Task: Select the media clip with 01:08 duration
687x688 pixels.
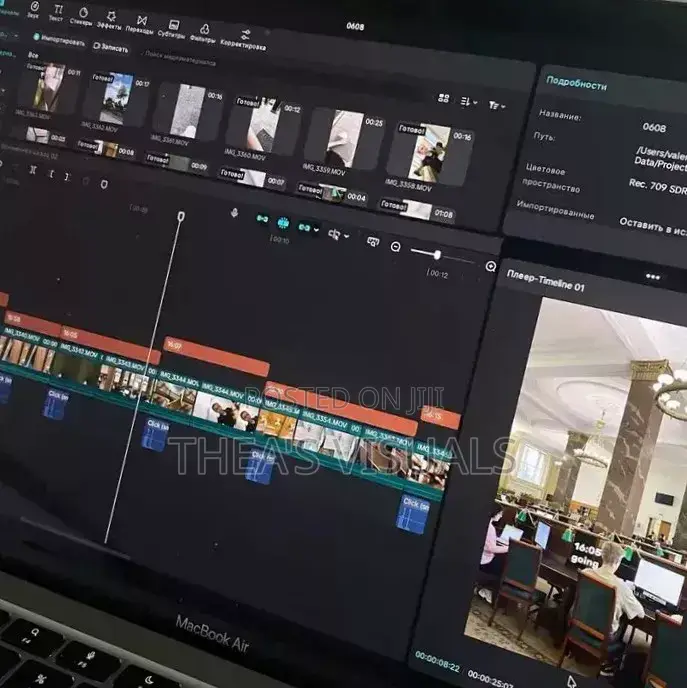Action: click(417, 211)
